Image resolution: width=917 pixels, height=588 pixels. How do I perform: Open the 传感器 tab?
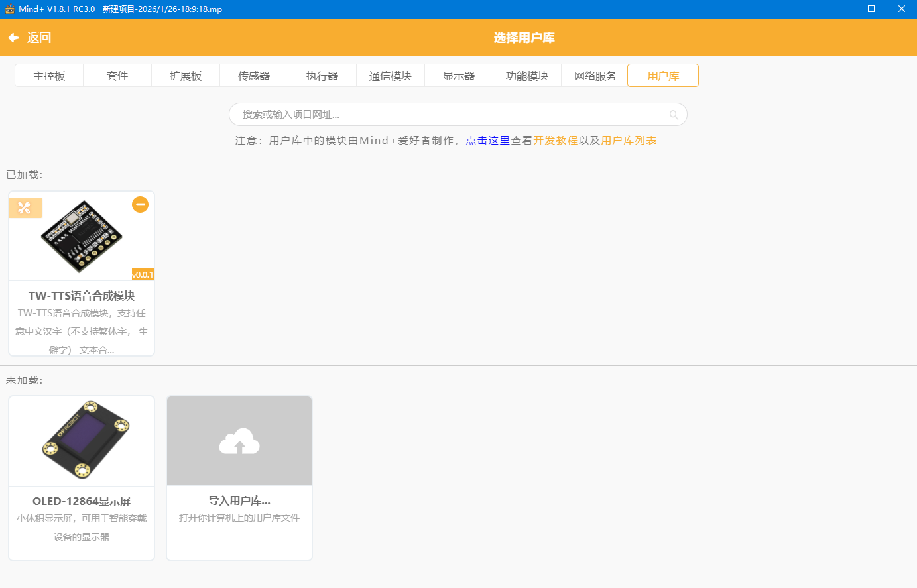tap(254, 76)
